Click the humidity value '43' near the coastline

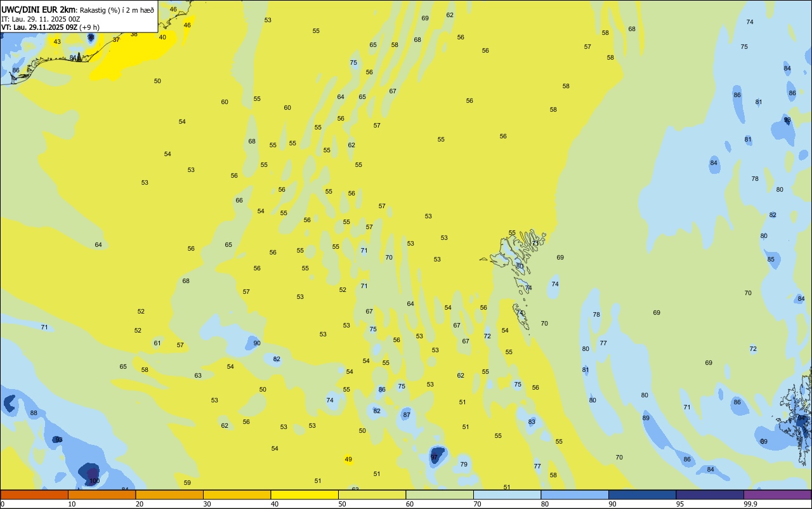[57, 42]
